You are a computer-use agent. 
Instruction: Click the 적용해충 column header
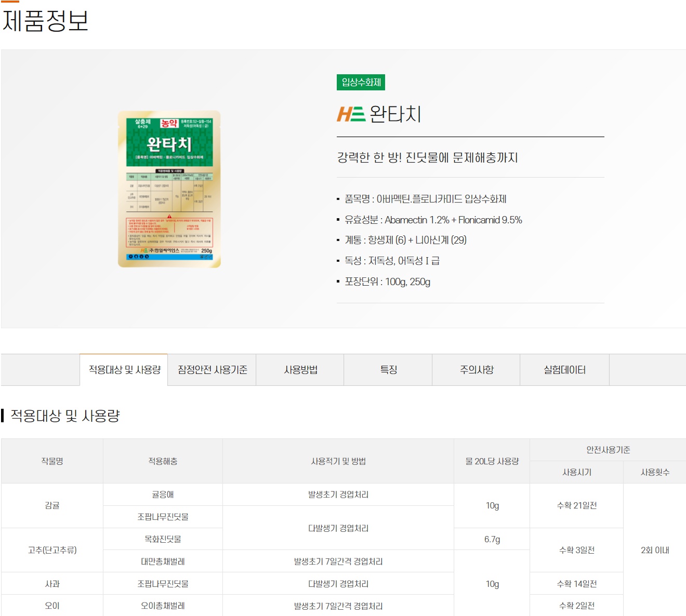tap(163, 461)
